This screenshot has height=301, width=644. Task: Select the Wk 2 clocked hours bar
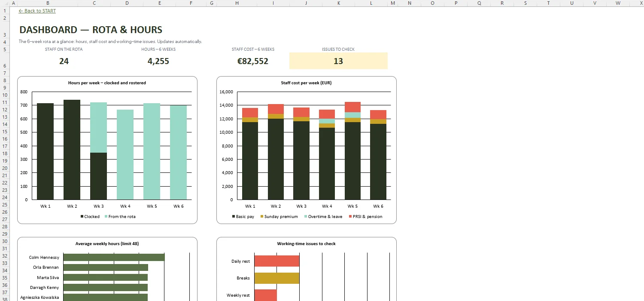pyautogui.click(x=72, y=150)
